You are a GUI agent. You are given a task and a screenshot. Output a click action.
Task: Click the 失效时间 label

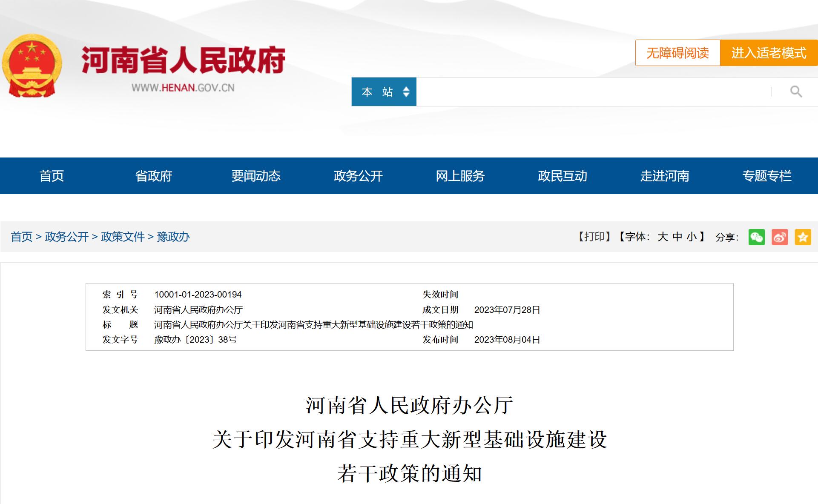[440, 295]
